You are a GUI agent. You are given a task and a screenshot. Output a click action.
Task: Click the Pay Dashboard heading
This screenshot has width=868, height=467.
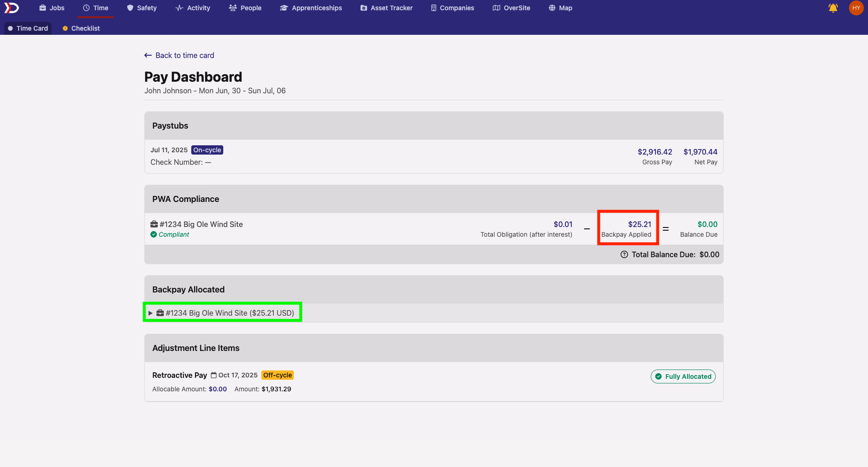193,77
